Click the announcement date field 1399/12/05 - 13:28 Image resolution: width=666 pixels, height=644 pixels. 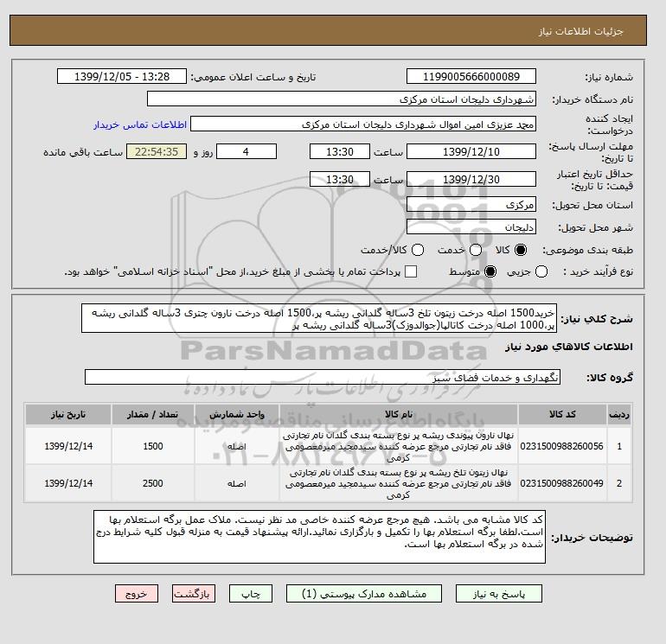[x=122, y=76]
